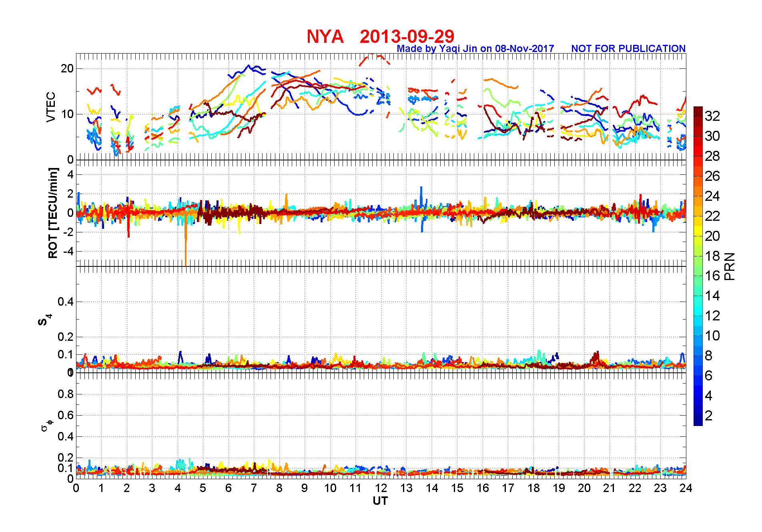Click the PRN colorbar label
The width and height of the screenshot is (762, 532).
[x=730, y=266]
